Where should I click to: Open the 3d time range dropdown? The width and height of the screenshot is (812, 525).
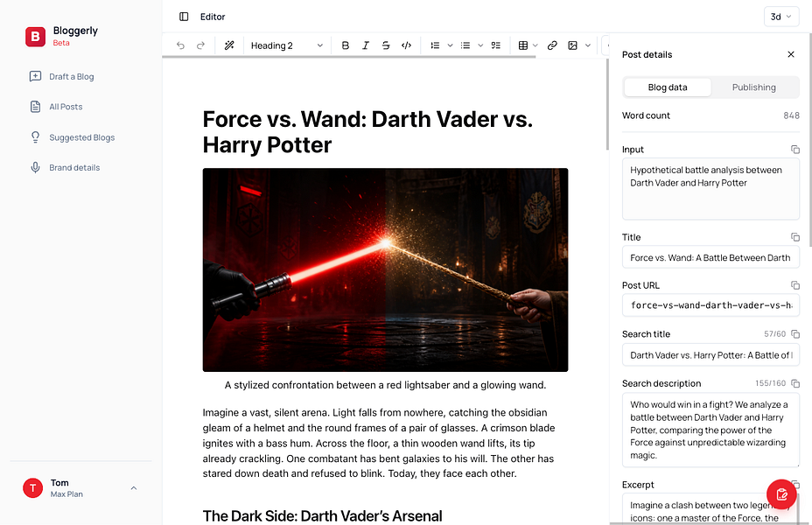tap(780, 17)
